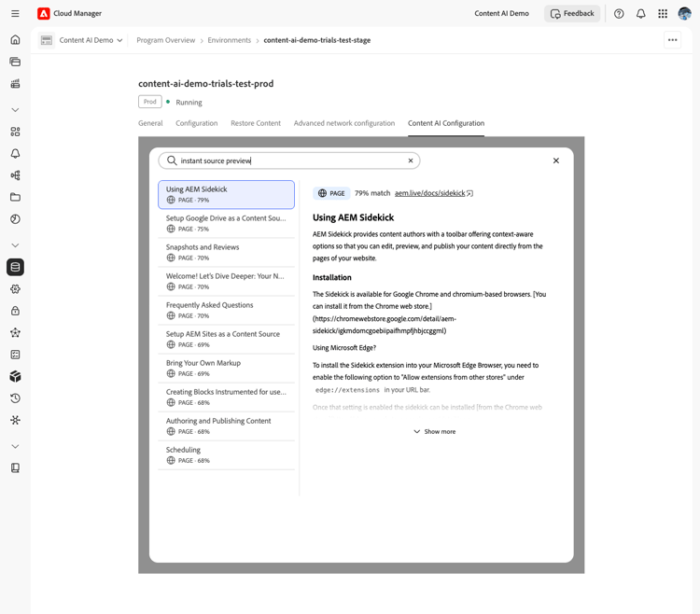Viewport: 700px width, 614px height.
Task: Open the four squares icon in sidebar
Action: [15, 132]
